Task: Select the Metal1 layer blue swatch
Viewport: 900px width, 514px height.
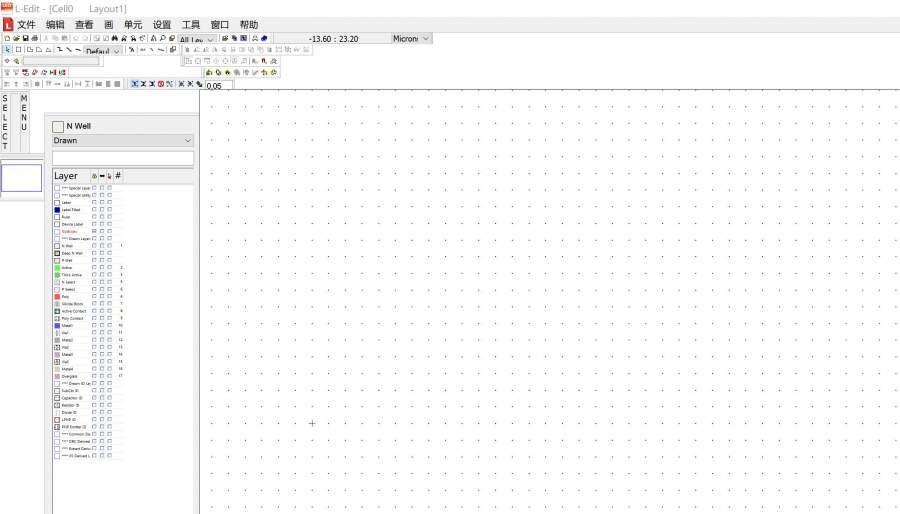Action: [57, 325]
